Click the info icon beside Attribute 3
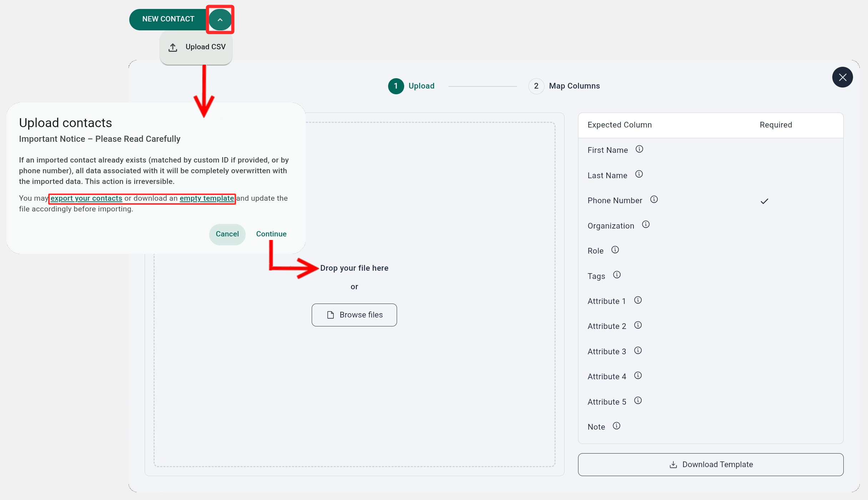Viewport: 868px width, 500px height. pyautogui.click(x=638, y=351)
